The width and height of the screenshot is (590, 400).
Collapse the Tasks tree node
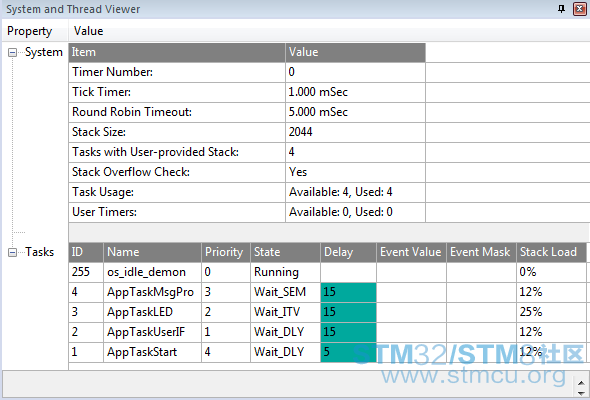[x=12, y=252]
